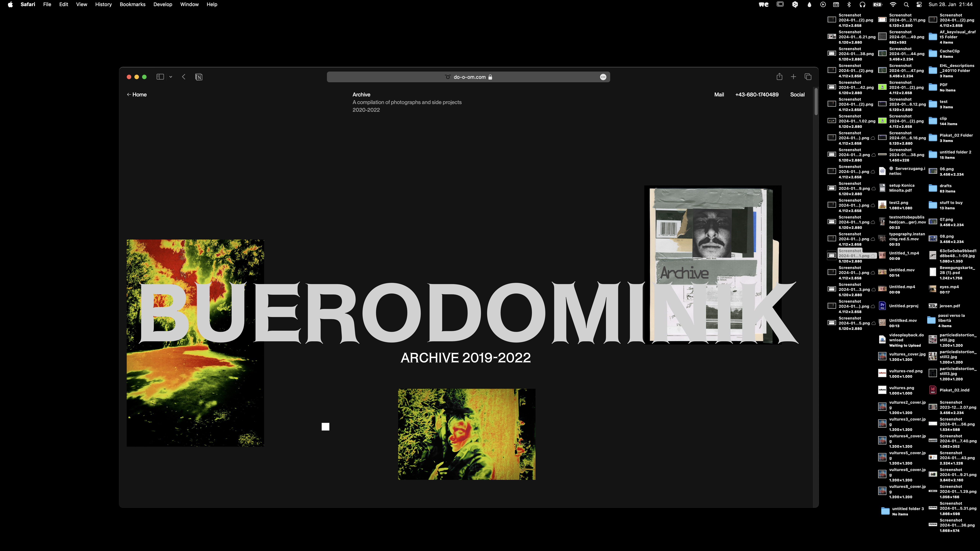This screenshot has width=980, height=551.
Task: Go back with the back arrow
Action: pos(184,77)
